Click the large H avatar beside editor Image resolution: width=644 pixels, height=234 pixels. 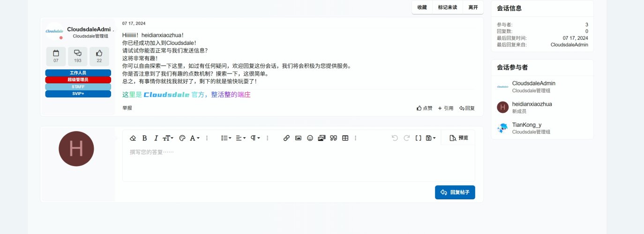coord(76,148)
